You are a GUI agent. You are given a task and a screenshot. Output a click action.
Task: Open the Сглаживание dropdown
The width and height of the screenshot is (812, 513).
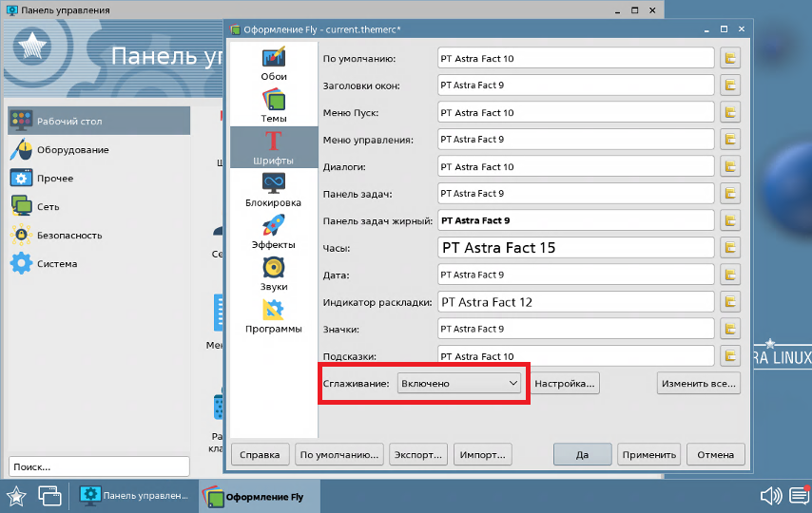click(458, 383)
